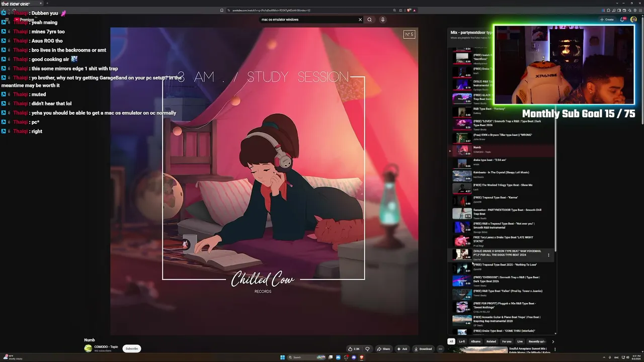Select the Albums filter chip
The height and width of the screenshot is (362, 644).
[x=475, y=341]
